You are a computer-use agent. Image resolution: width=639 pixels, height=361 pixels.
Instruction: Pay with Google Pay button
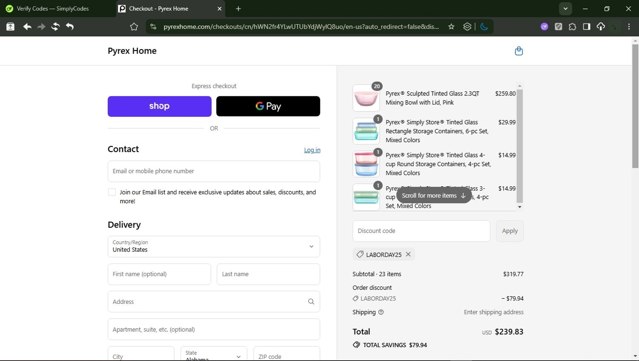pyautogui.click(x=268, y=106)
